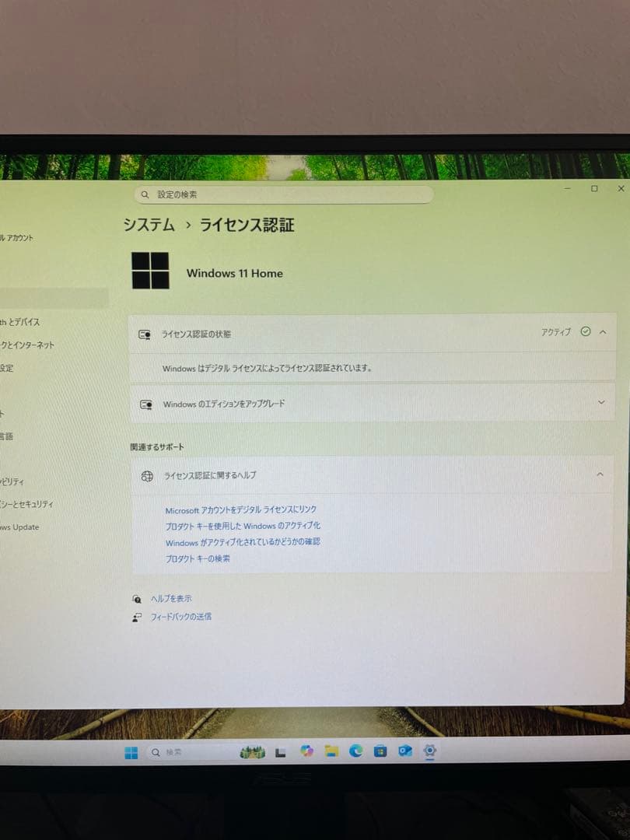
Task: Open プロダクト キーを使用した Windows のアクティブ化 link
Action: point(243,526)
